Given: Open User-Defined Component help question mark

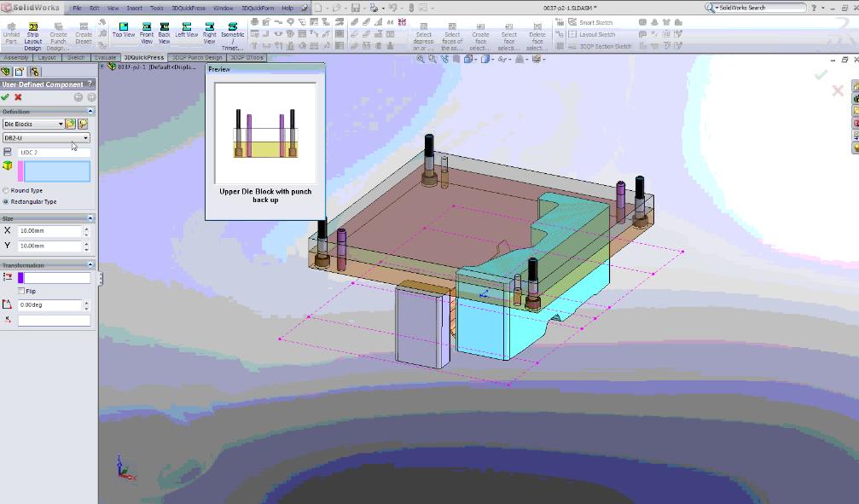Looking at the screenshot, I should 90,84.
